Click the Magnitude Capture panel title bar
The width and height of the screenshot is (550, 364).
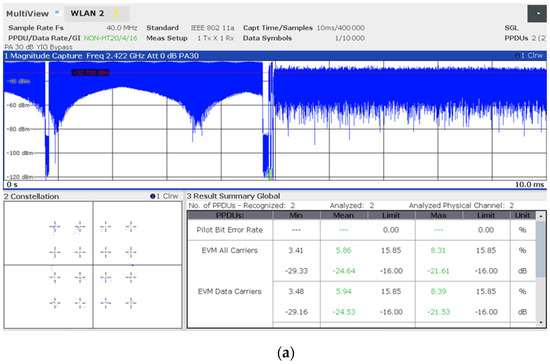pos(275,56)
